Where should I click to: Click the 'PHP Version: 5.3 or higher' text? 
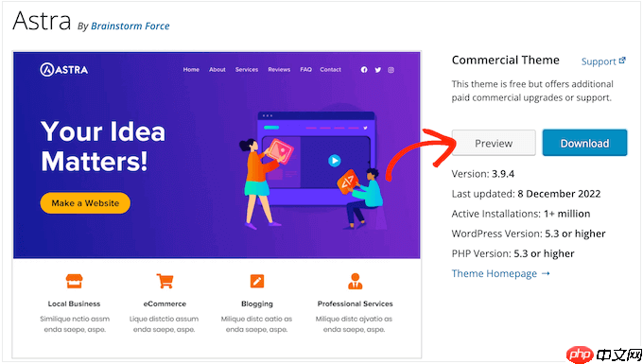pos(513,253)
